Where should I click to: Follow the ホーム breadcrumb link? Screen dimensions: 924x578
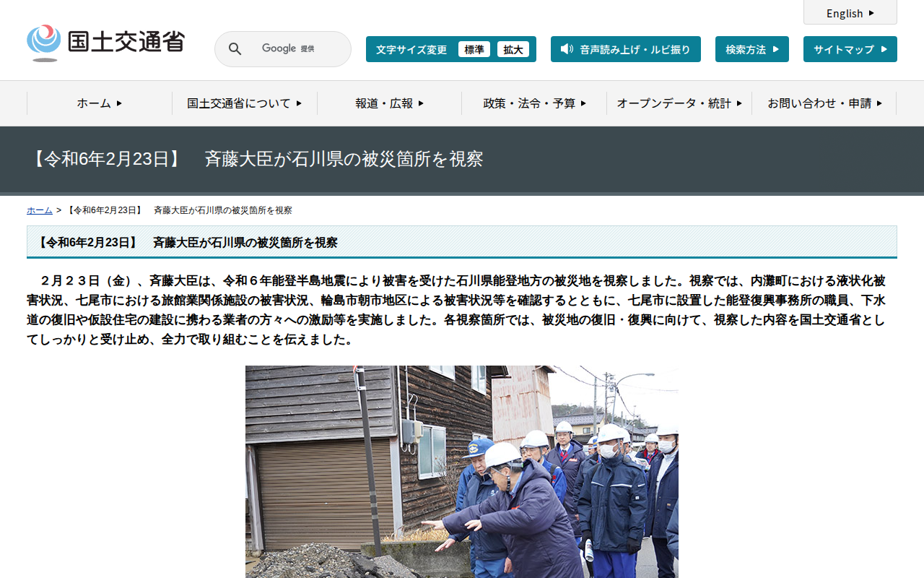point(40,210)
